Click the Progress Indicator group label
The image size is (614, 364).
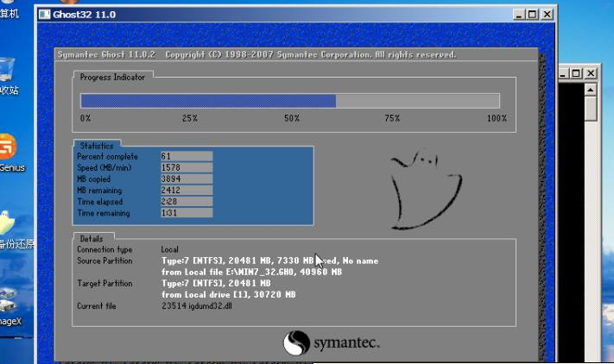[x=112, y=78]
